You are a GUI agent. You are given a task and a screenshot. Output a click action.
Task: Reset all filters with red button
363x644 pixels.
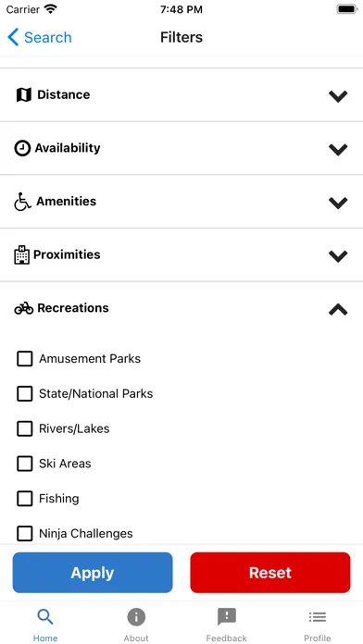(x=270, y=573)
